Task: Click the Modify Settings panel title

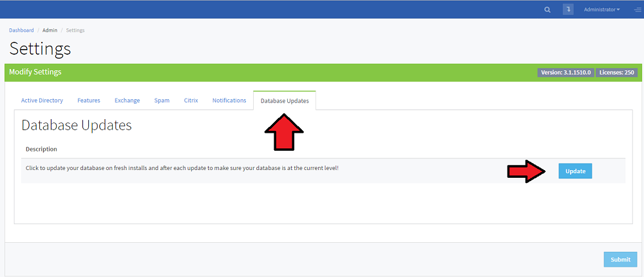Action: (x=35, y=72)
